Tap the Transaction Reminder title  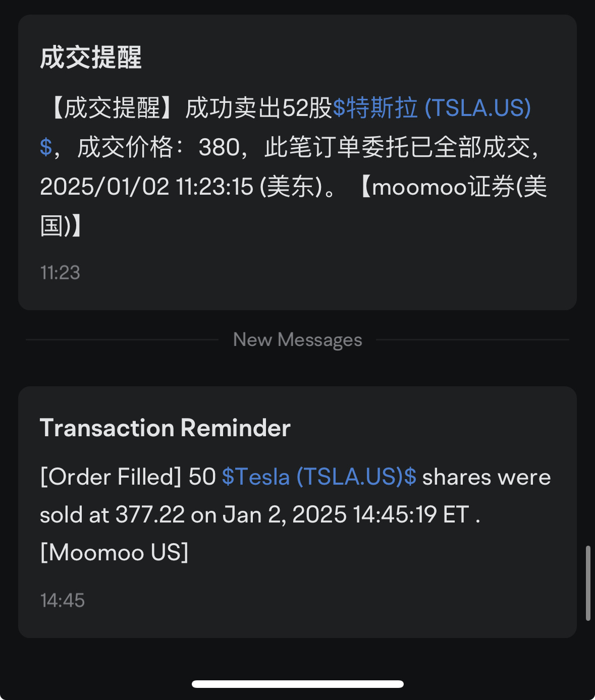(165, 428)
